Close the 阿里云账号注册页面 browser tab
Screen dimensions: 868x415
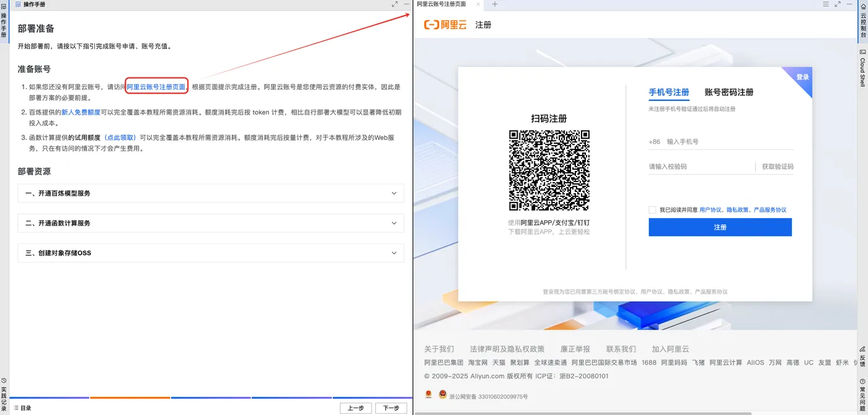pyautogui.click(x=477, y=4)
